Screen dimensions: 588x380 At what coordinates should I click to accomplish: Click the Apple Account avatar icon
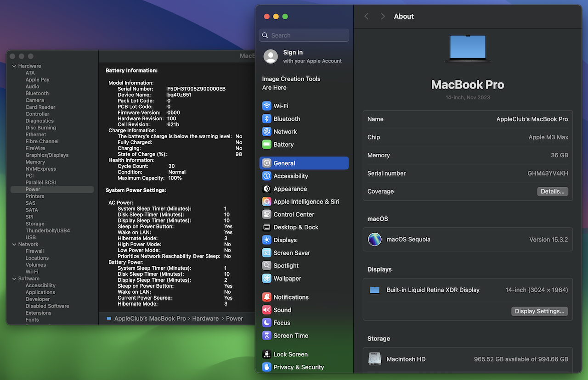[x=271, y=56]
